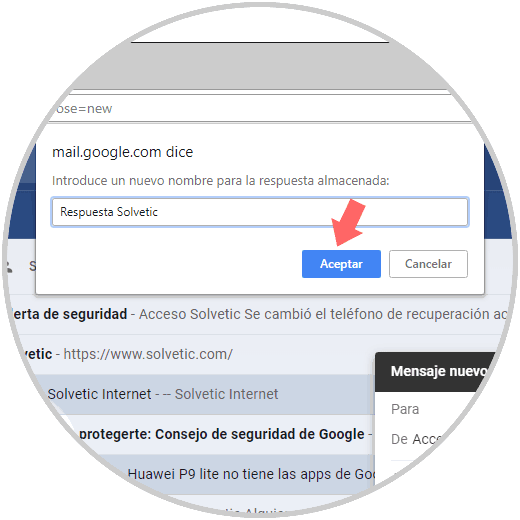520x520 pixels.
Task: Open the email with https://www.solvetic.com/ link
Action: (193, 354)
